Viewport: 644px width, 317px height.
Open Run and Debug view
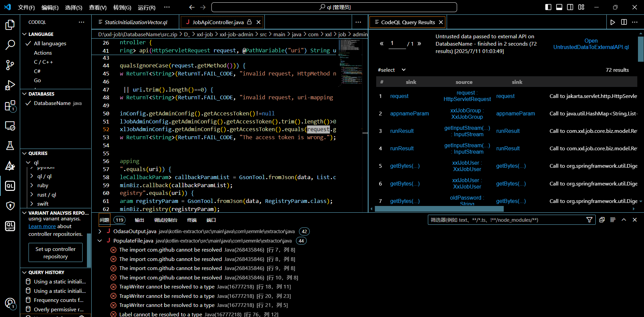click(x=10, y=85)
